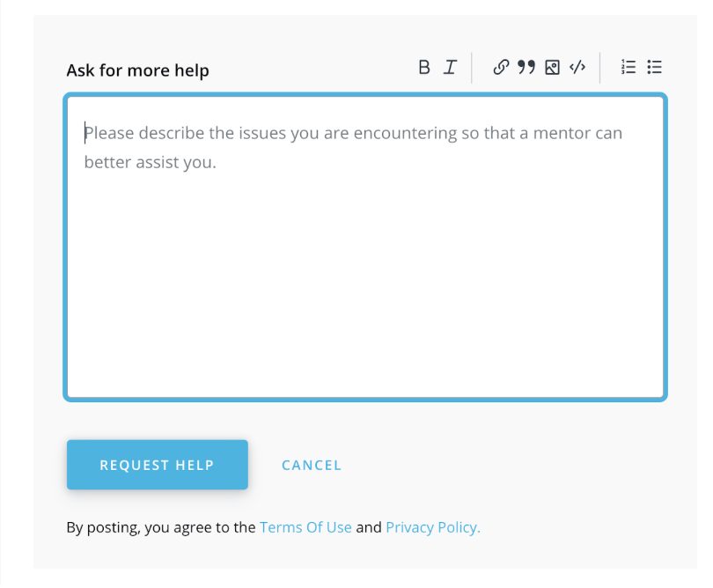Add a block quote
The height and width of the screenshot is (588, 713).
[526, 67]
